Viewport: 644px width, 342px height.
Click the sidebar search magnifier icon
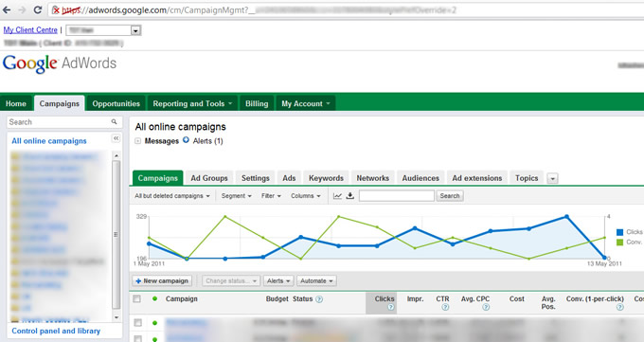(x=114, y=121)
